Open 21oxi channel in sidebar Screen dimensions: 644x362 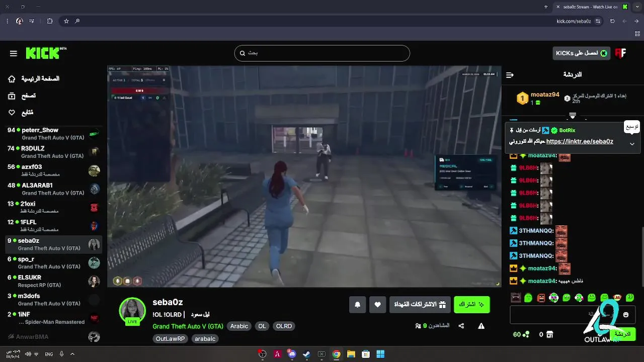[53, 208]
